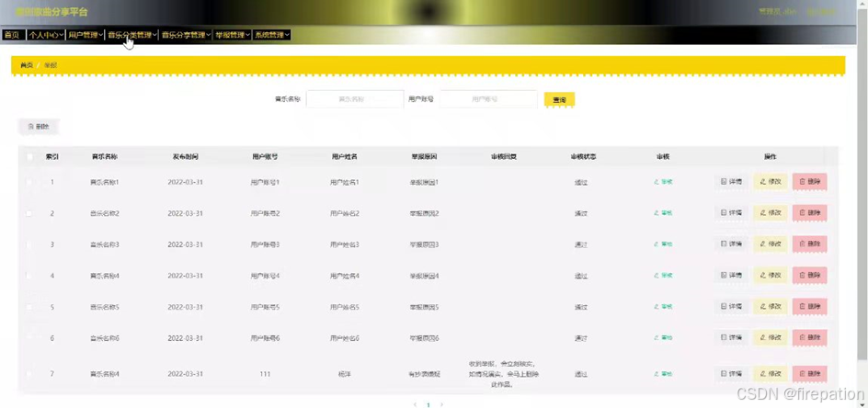Image resolution: width=868 pixels, height=408 pixels.
Task: Check the checkbox for index 1 row
Action: coord(29,182)
